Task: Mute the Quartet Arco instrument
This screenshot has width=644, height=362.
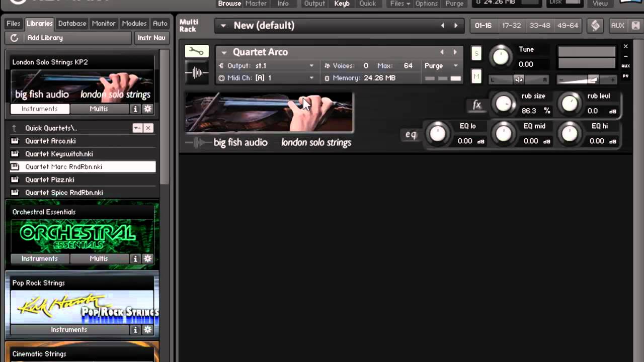Action: tap(476, 76)
